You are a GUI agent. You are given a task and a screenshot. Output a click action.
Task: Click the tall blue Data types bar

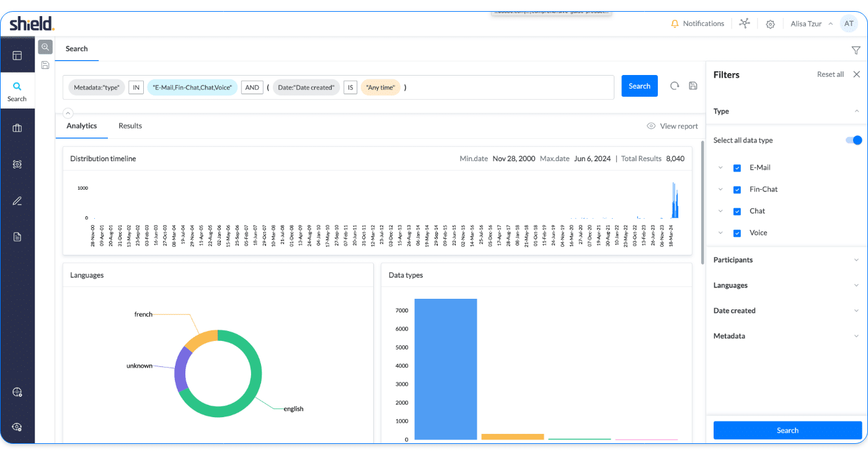coord(446,369)
